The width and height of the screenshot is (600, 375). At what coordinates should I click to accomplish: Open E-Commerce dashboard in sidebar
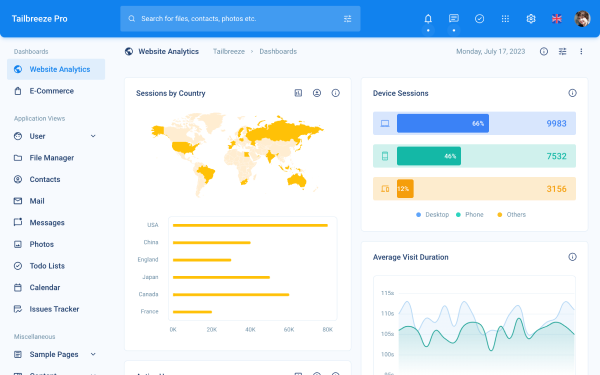56,91
